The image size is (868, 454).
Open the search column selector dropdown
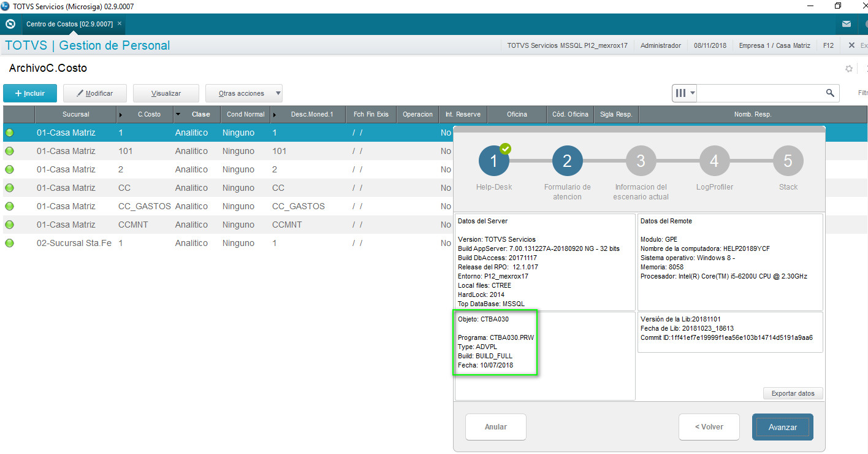click(x=685, y=93)
